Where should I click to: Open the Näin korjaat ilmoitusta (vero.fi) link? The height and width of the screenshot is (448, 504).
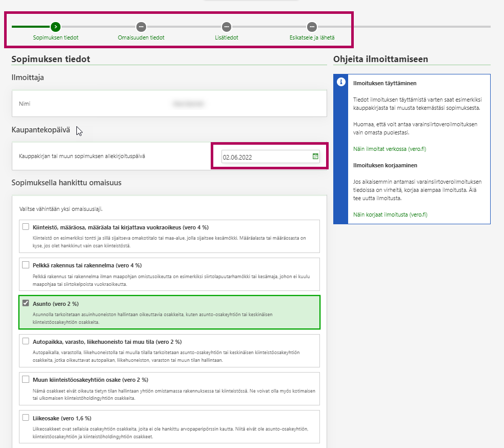[x=390, y=215]
